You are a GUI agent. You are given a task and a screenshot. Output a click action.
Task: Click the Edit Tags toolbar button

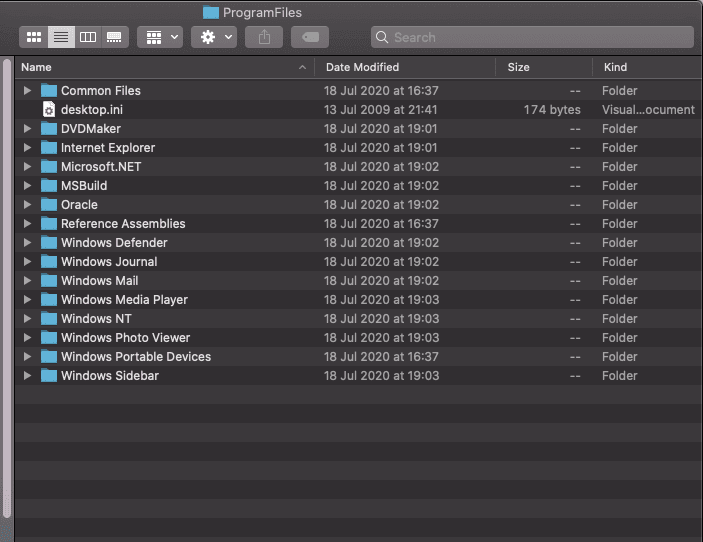[x=310, y=37]
